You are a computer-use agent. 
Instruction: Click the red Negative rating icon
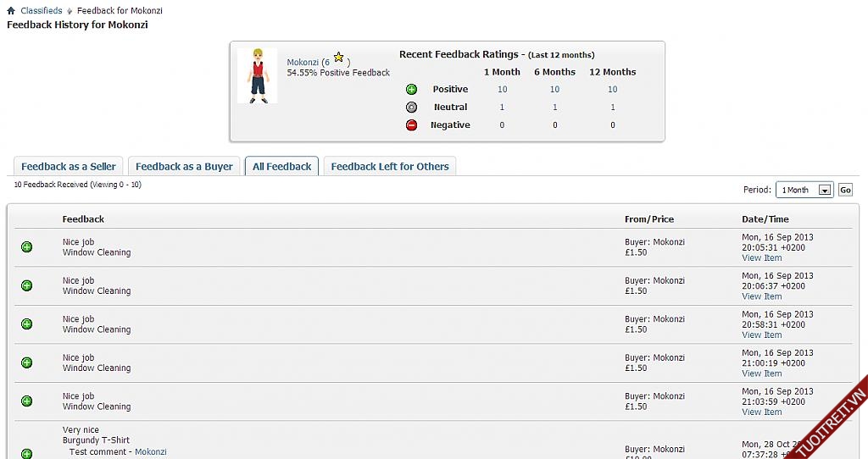click(411, 125)
